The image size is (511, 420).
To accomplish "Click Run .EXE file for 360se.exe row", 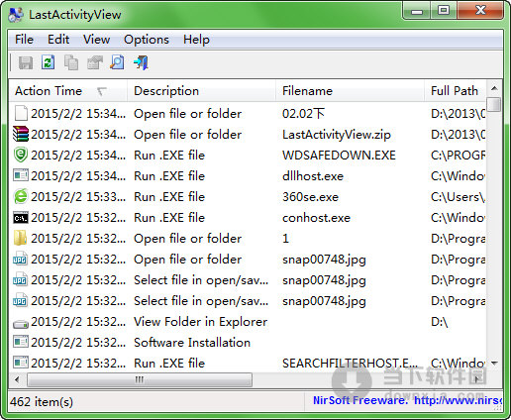I will click(169, 197).
